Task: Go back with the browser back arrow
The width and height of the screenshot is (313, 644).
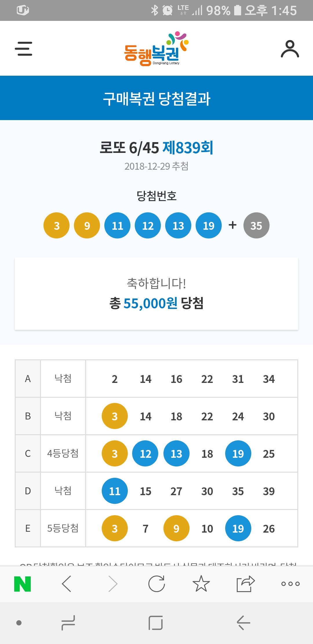Action: 67,584
